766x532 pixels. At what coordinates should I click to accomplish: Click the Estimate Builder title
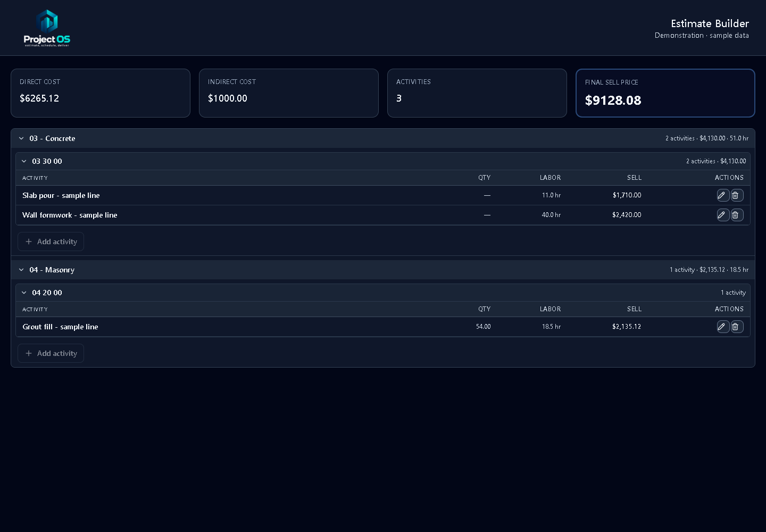[710, 23]
